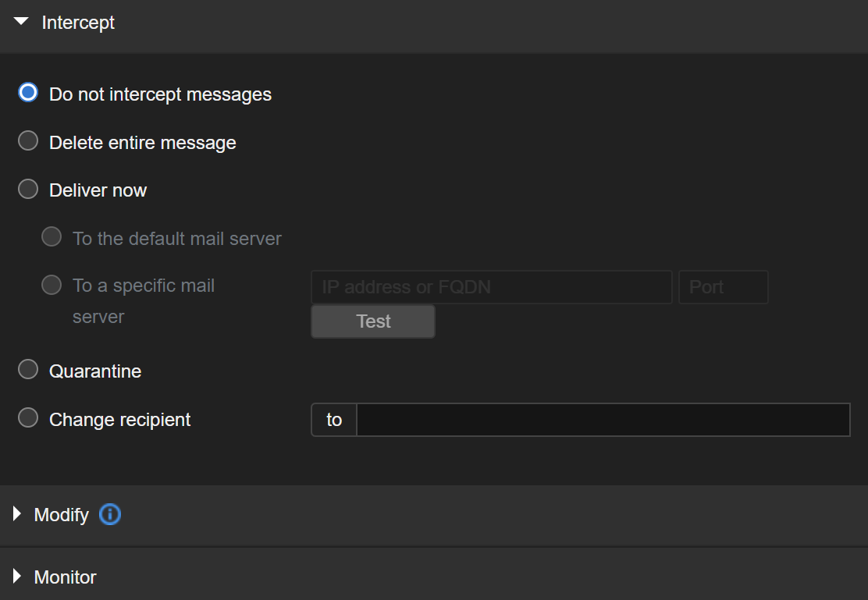The height and width of the screenshot is (600, 868).
Task: Collapse the Intercept section arrow
Action: 21,23
